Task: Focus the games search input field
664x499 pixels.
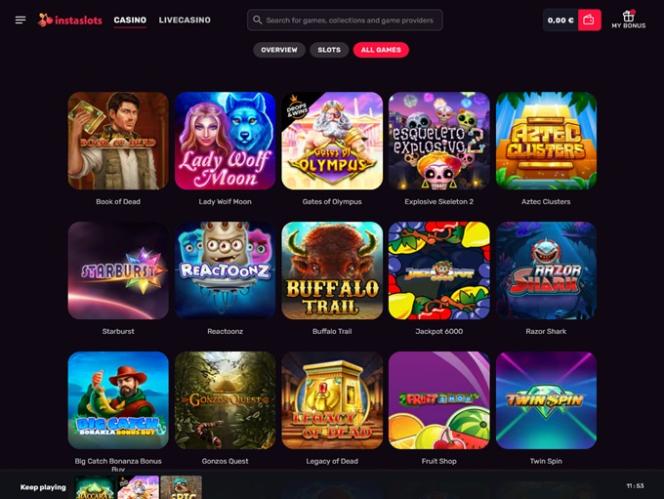Action: [345, 20]
